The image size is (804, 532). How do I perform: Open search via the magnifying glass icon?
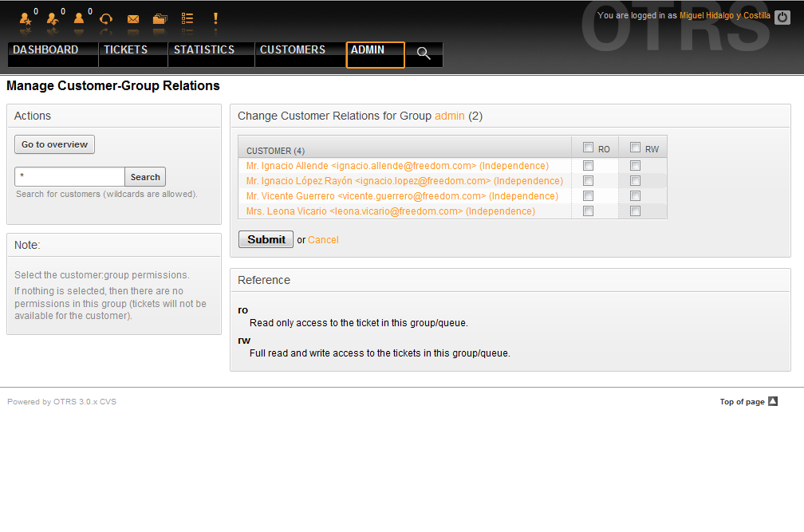pyautogui.click(x=424, y=53)
